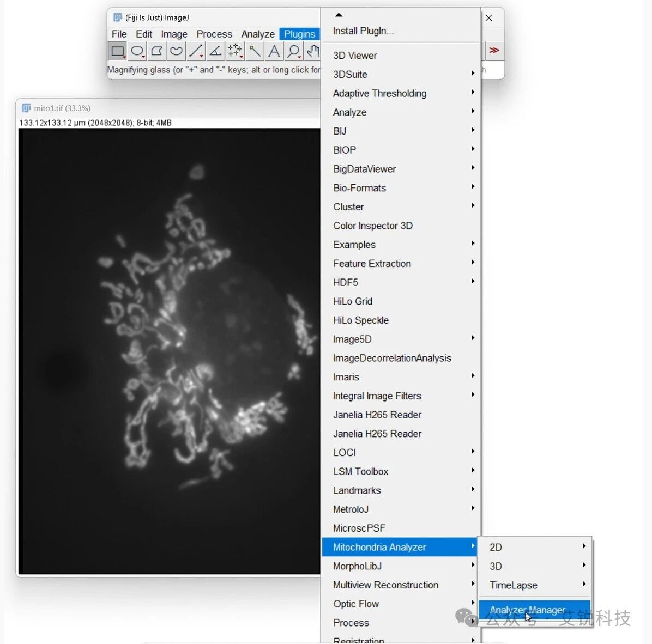Run ImageDecorrelationAnalysis plugin
This screenshot has height=644, width=652.
(401, 358)
